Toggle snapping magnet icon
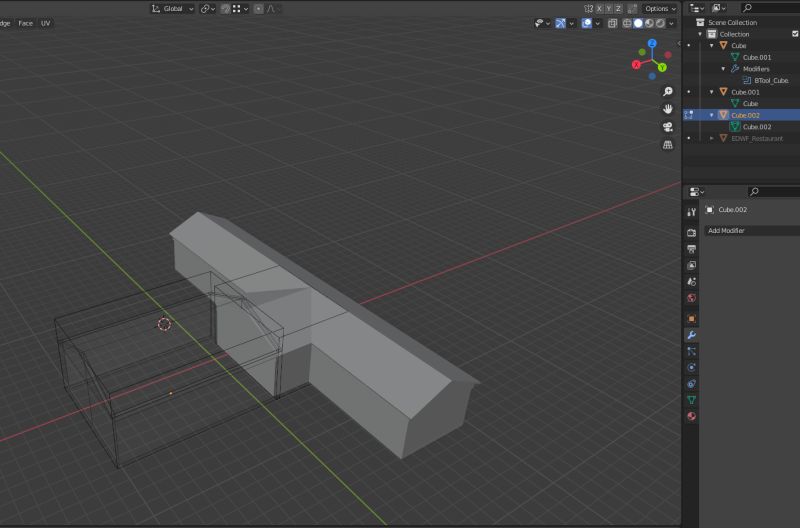800x528 pixels. 225,9
